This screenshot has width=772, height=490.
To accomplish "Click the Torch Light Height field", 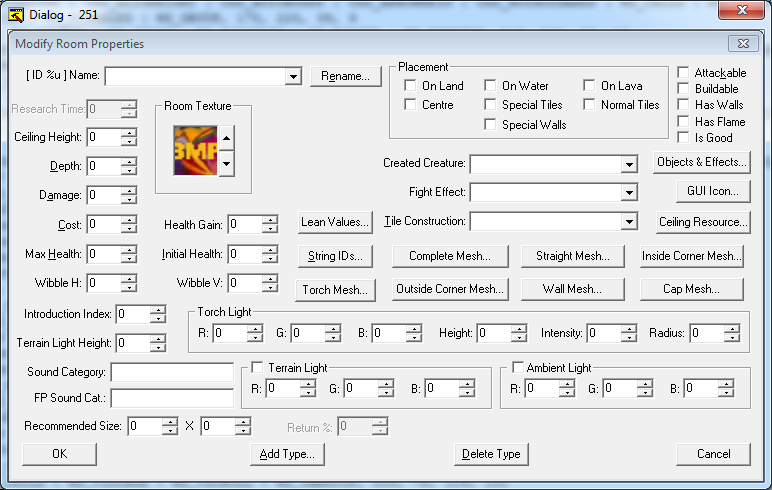I will (494, 333).
